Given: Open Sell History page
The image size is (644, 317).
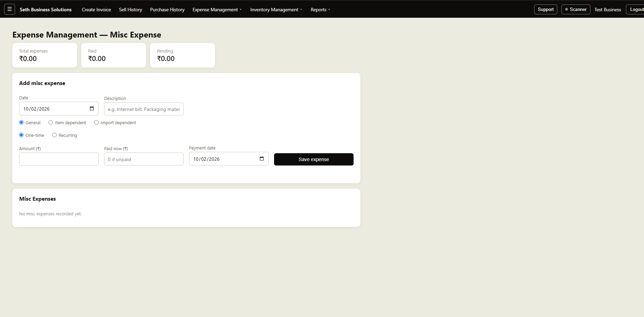Looking at the screenshot, I should (x=130, y=10).
